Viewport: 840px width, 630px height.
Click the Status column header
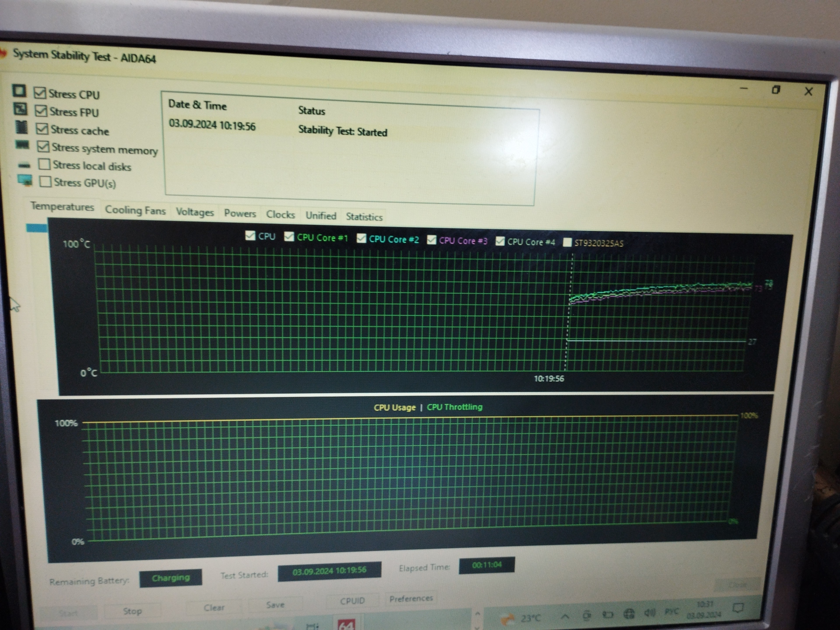point(311,110)
